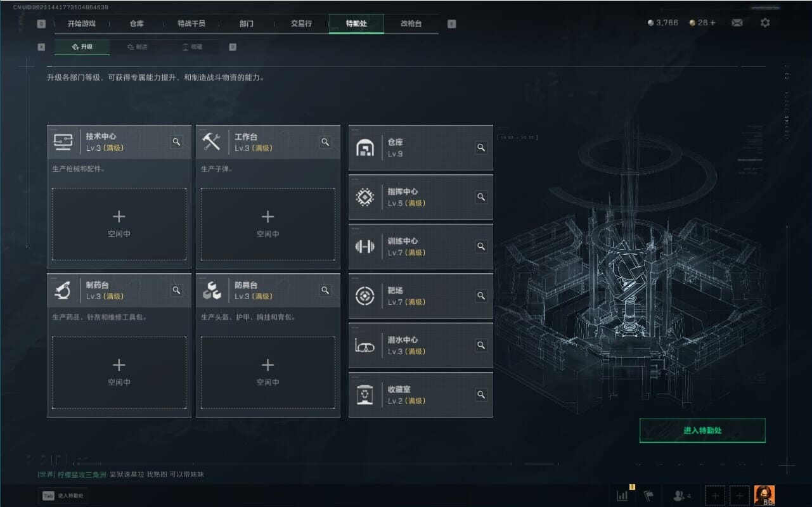
Task: Click the magnifier on 指挥中心
Action: (481, 197)
